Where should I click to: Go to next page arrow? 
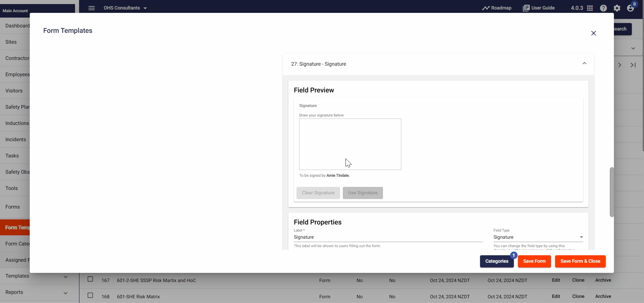pos(620,65)
